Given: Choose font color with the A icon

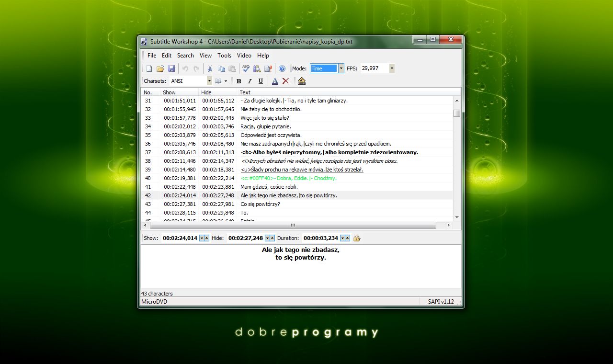Looking at the screenshot, I should pyautogui.click(x=275, y=81).
